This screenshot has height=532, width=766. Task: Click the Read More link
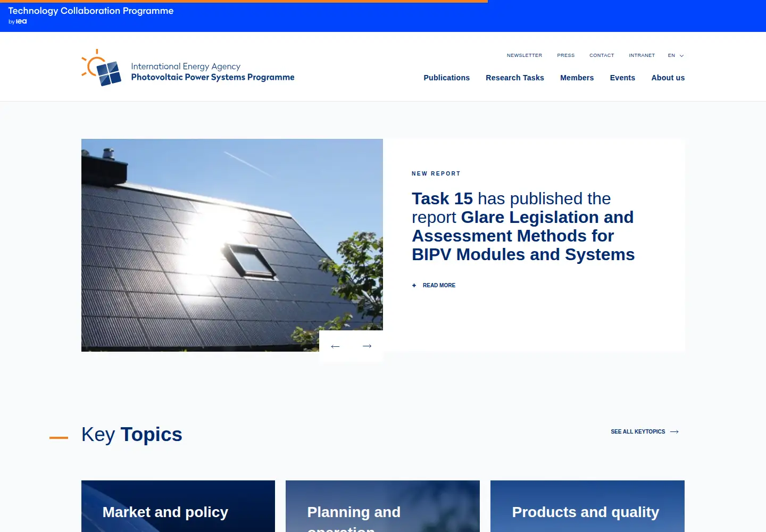point(439,286)
